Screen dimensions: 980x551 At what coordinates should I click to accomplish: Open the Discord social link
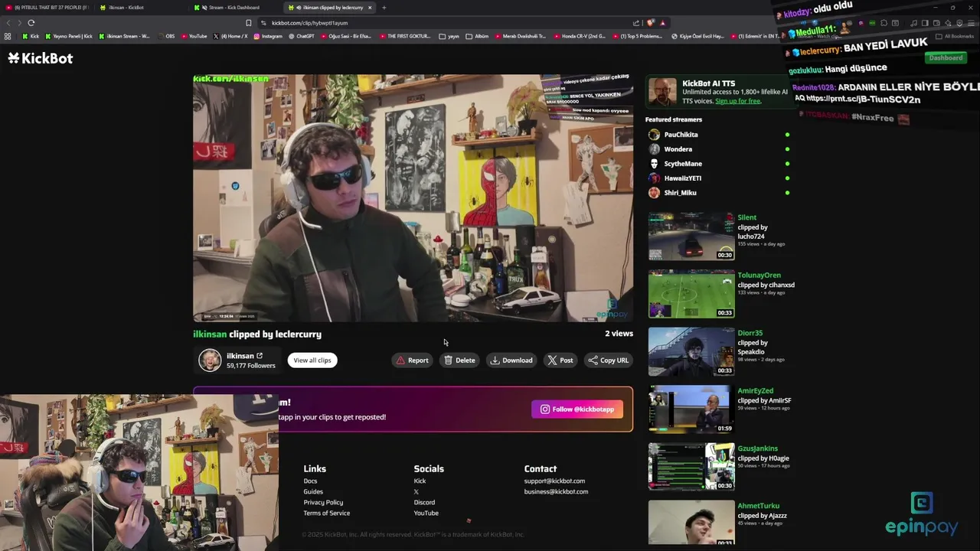[424, 503]
